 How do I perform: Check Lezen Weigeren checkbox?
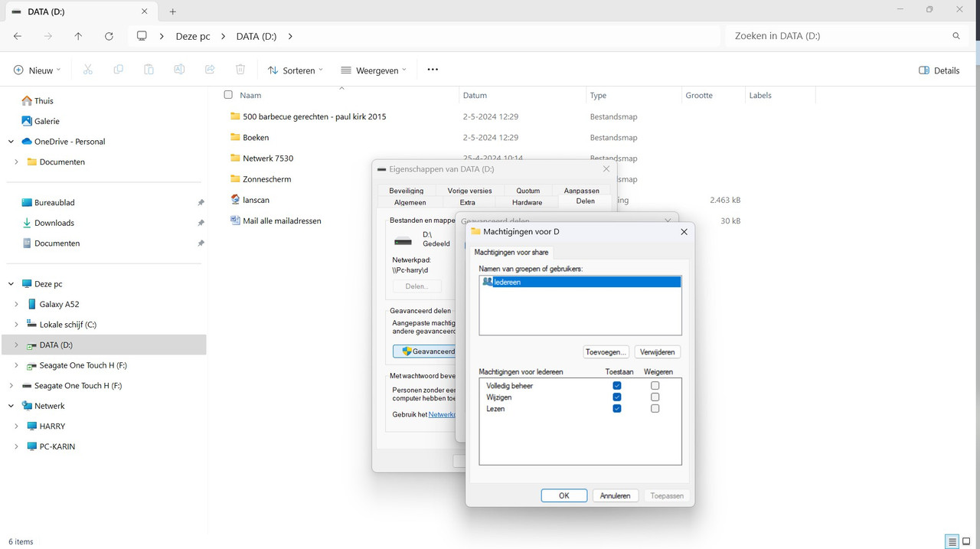pos(655,409)
